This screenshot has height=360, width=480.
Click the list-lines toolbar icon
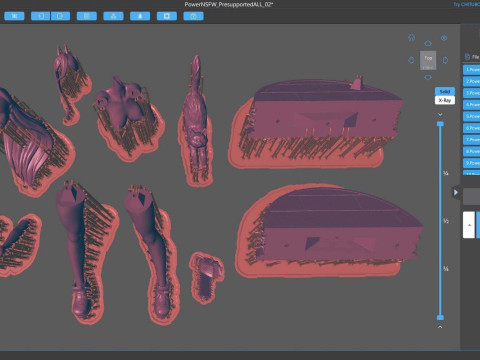(87, 16)
